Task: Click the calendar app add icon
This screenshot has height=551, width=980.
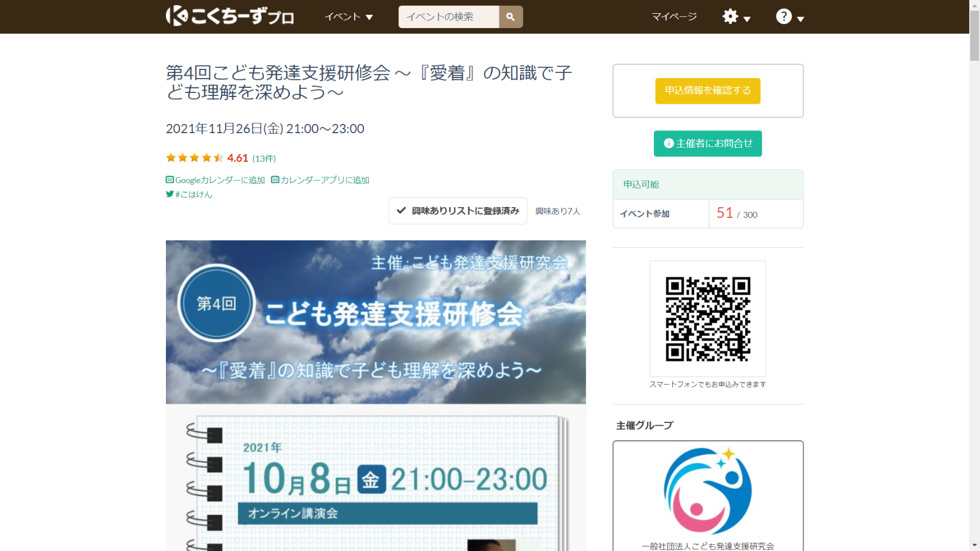Action: (x=275, y=180)
